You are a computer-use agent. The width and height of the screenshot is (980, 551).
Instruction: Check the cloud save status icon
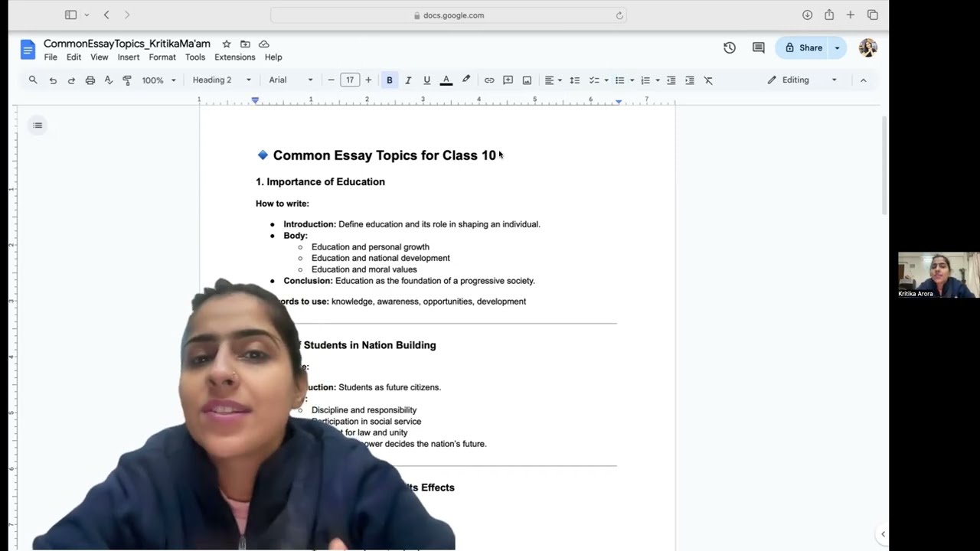pos(264,44)
